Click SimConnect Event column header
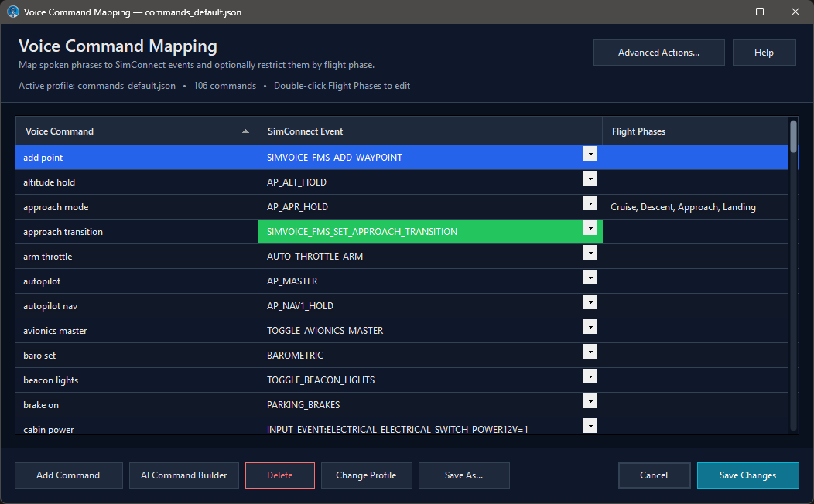814x504 pixels. click(430, 131)
